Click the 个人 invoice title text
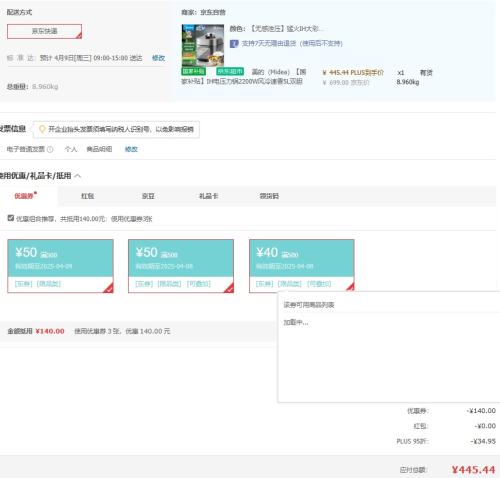500x478 pixels. (71, 149)
